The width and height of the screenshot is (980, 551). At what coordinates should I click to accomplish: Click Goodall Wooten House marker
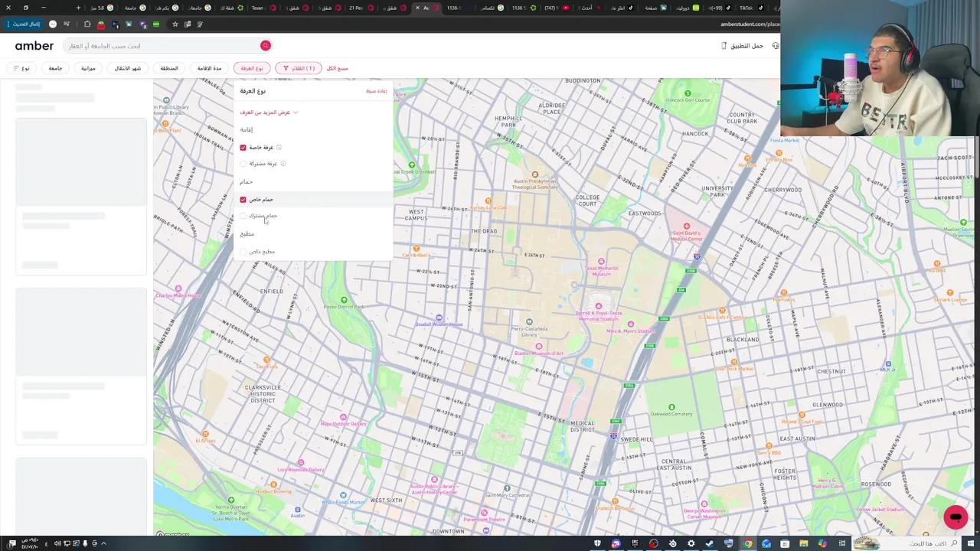tap(439, 317)
